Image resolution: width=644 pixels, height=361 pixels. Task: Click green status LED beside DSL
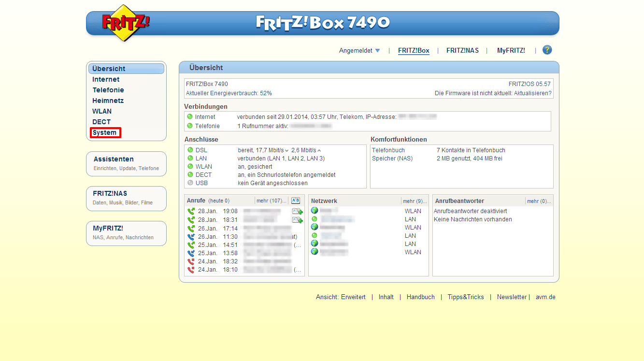tap(190, 150)
